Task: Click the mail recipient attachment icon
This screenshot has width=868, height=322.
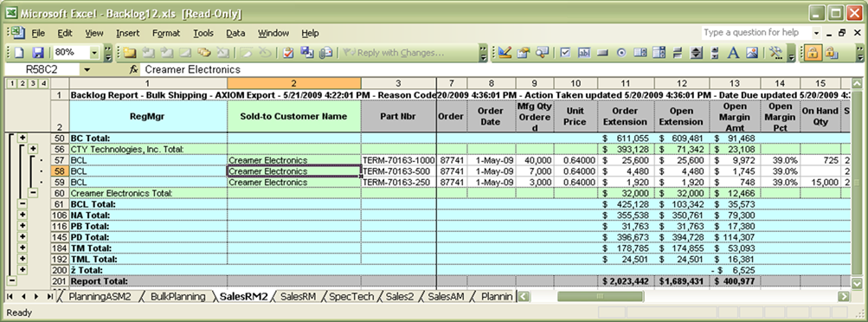Action: pos(325,53)
